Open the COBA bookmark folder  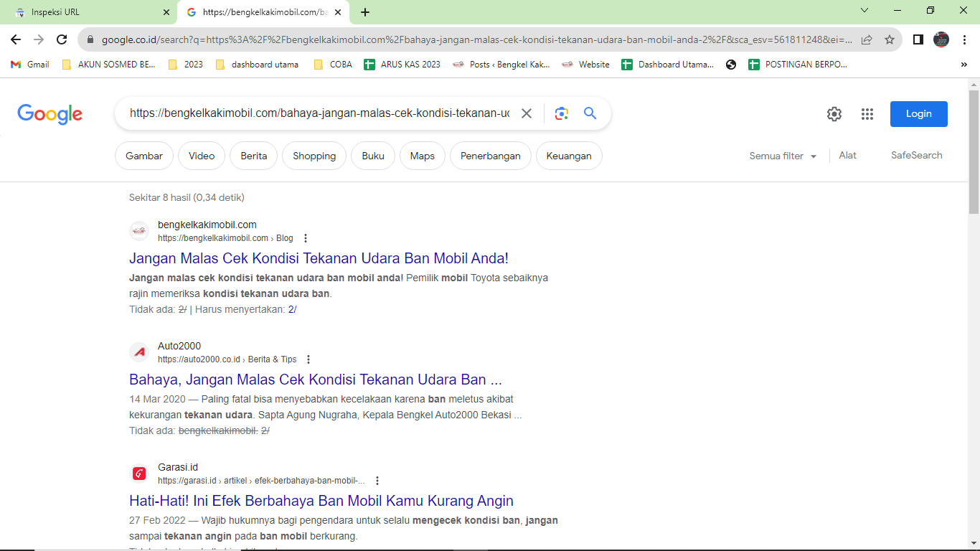333,65
